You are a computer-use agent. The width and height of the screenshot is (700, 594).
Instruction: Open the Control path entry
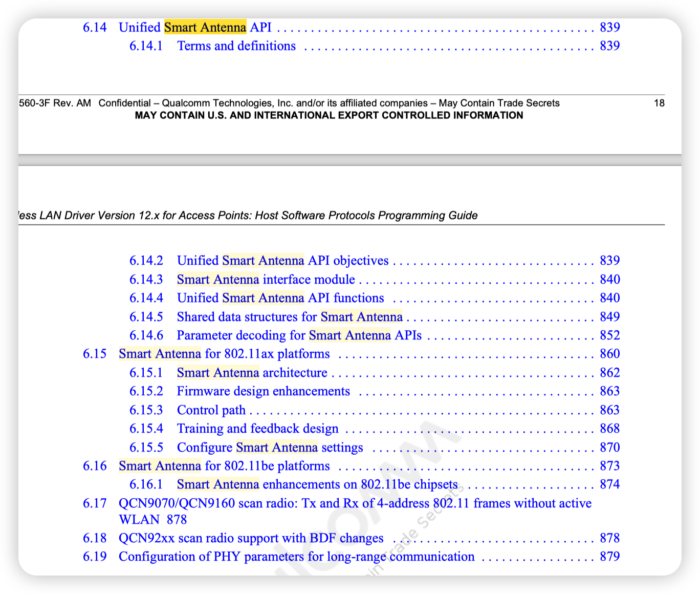pyautogui.click(x=211, y=410)
